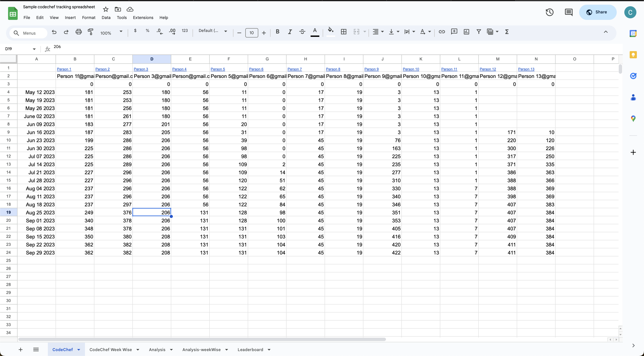The width and height of the screenshot is (644, 356).
Task: Increase decimal places
Action: tap(172, 32)
